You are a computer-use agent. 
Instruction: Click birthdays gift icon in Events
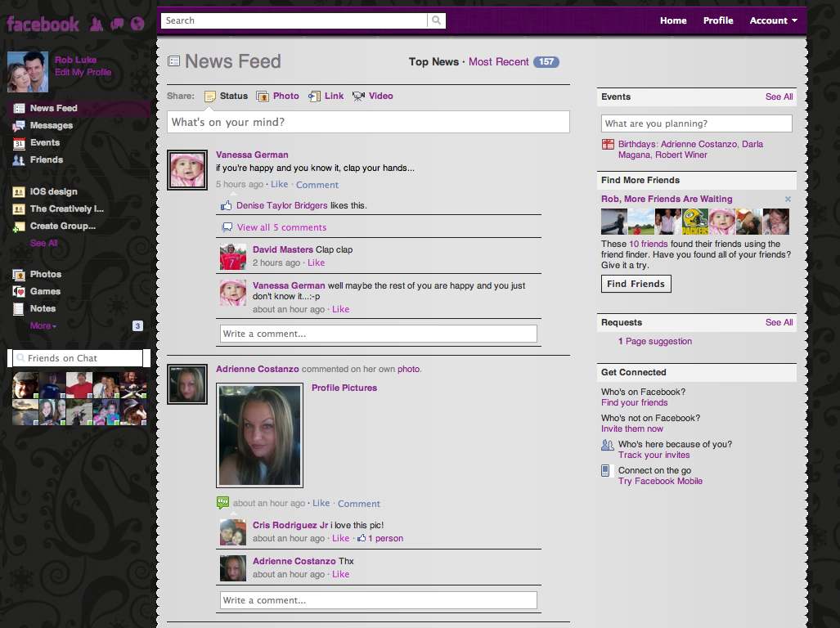(608, 144)
